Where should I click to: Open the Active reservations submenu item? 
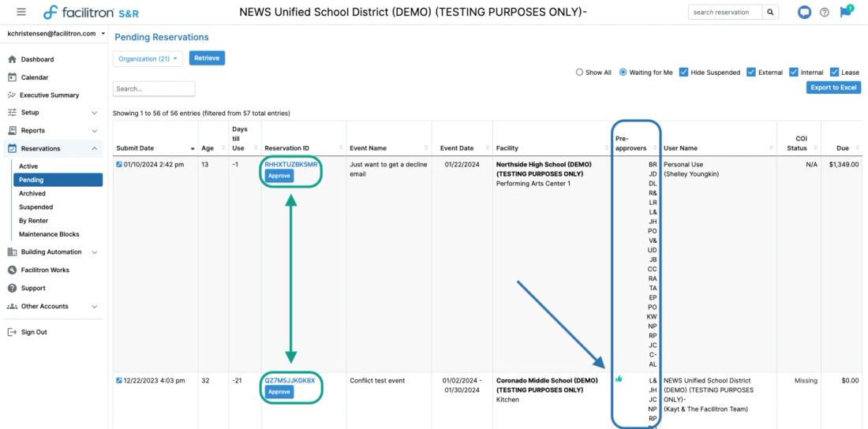28,166
